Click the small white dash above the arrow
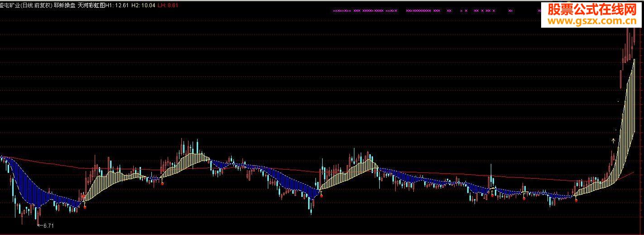Screen dimensions: 644x235 tap(619, 101)
